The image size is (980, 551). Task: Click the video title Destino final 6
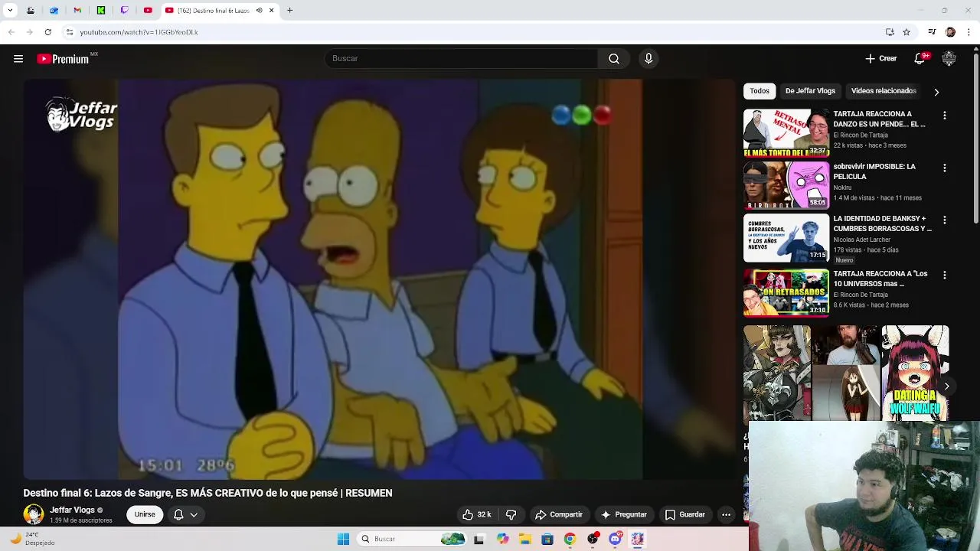coord(207,493)
